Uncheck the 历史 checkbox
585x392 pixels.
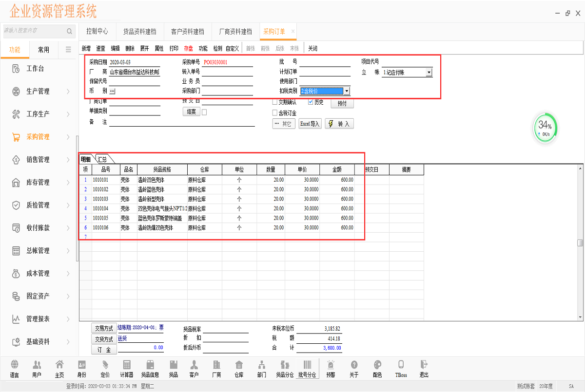(x=311, y=101)
